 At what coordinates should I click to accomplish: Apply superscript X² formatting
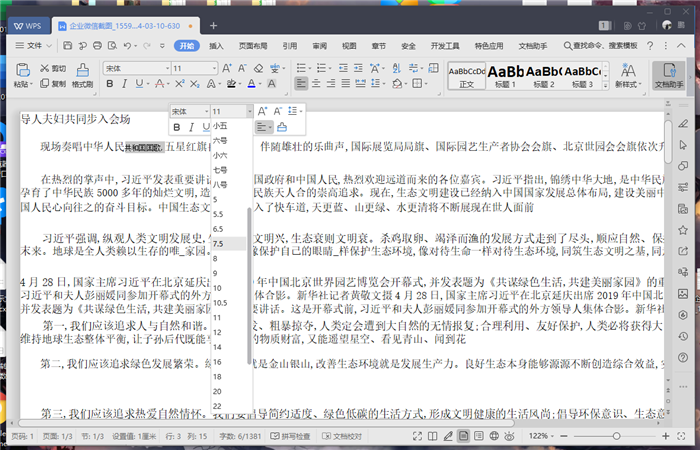[179, 83]
